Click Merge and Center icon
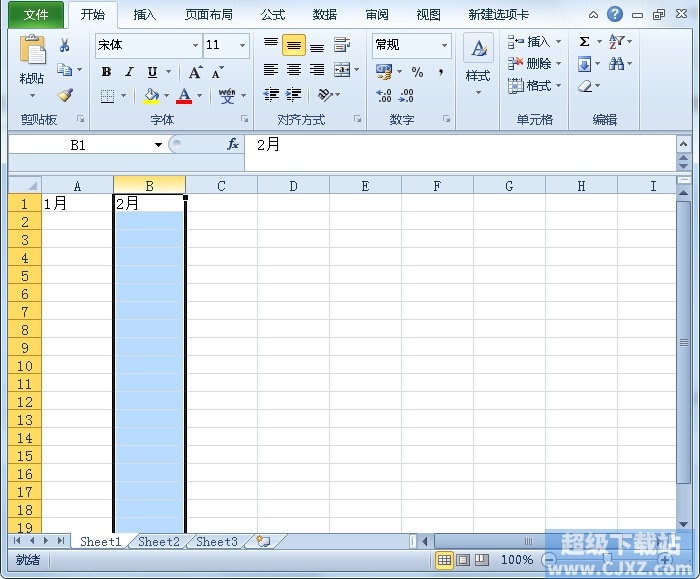This screenshot has width=700, height=579. click(342, 70)
